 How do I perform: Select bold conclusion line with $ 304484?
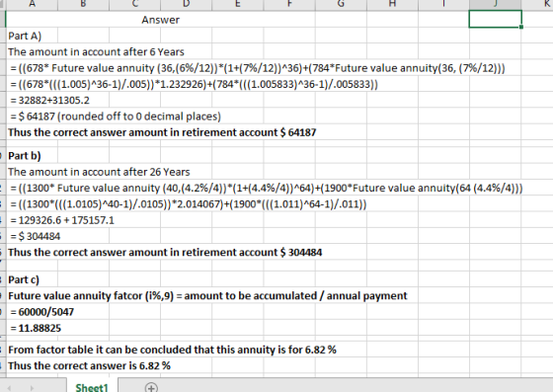[165, 253]
